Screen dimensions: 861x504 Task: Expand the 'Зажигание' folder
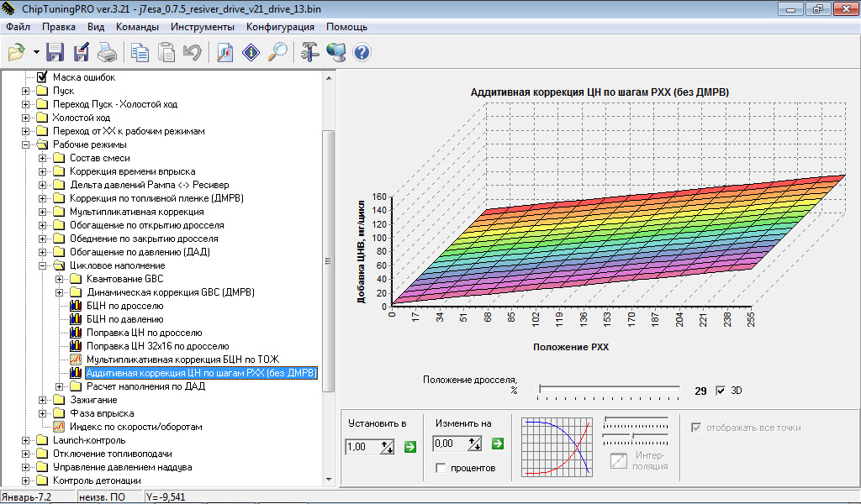43,400
